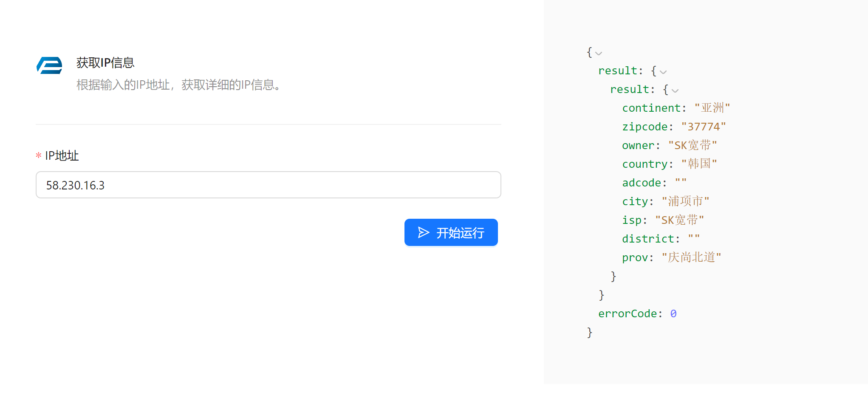This screenshot has width=868, height=398.
Task: Click the prov 庆尚北道 value
Action: point(691,257)
